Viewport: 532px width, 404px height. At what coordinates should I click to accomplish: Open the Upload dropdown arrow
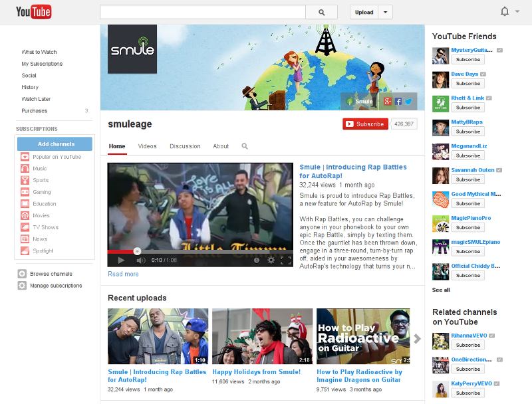click(386, 12)
